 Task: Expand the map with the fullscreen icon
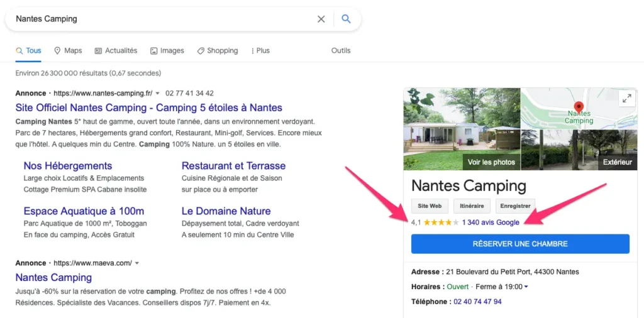pyautogui.click(x=627, y=99)
